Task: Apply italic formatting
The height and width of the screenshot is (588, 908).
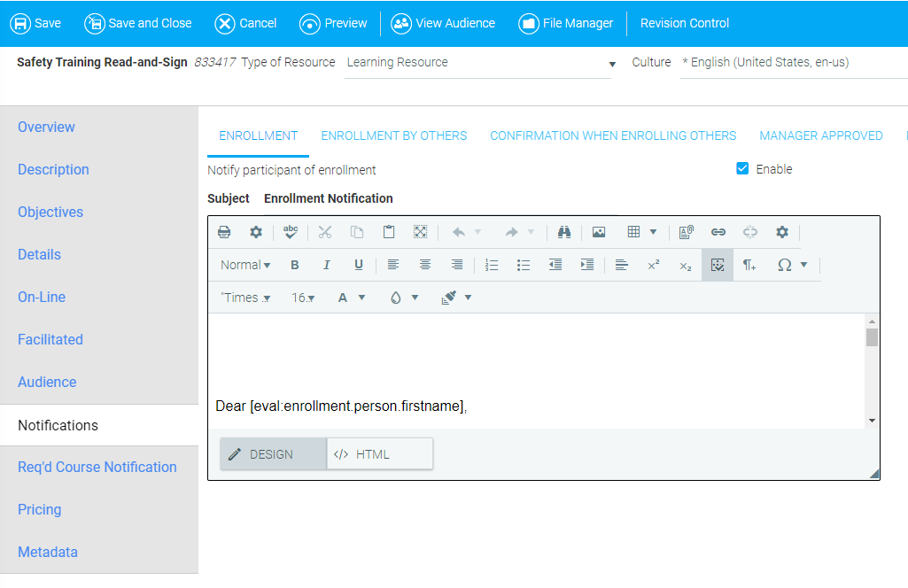Action: [x=326, y=265]
